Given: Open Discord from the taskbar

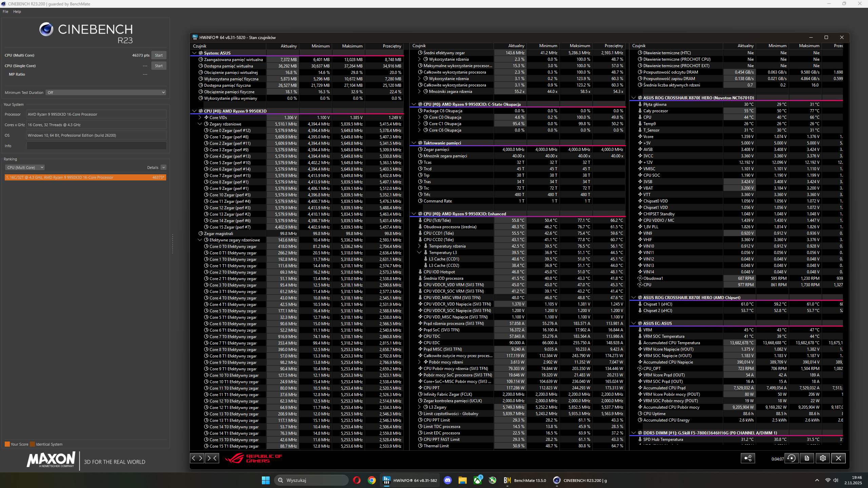Looking at the screenshot, I should (x=448, y=480).
